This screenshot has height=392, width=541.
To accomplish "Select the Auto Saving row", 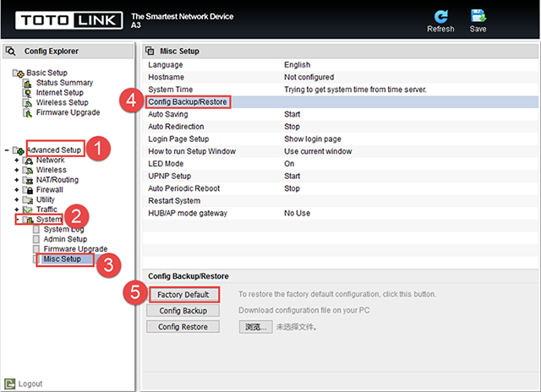I will point(340,114).
